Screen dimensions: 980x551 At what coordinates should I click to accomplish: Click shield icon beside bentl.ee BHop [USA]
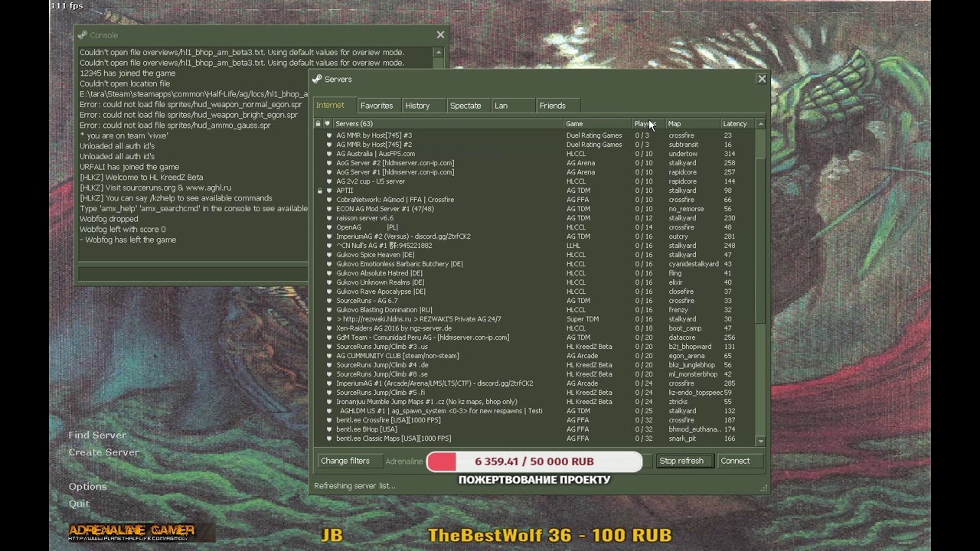pos(329,429)
